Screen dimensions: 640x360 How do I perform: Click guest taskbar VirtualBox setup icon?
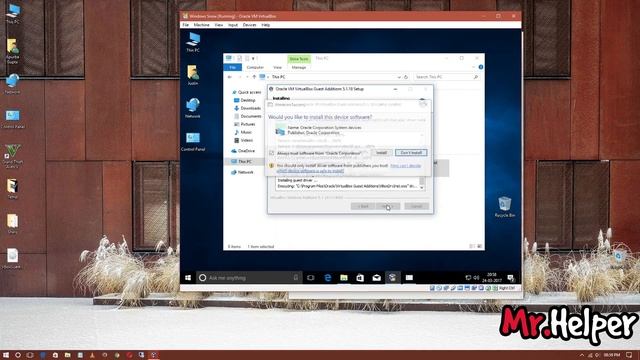[392, 278]
